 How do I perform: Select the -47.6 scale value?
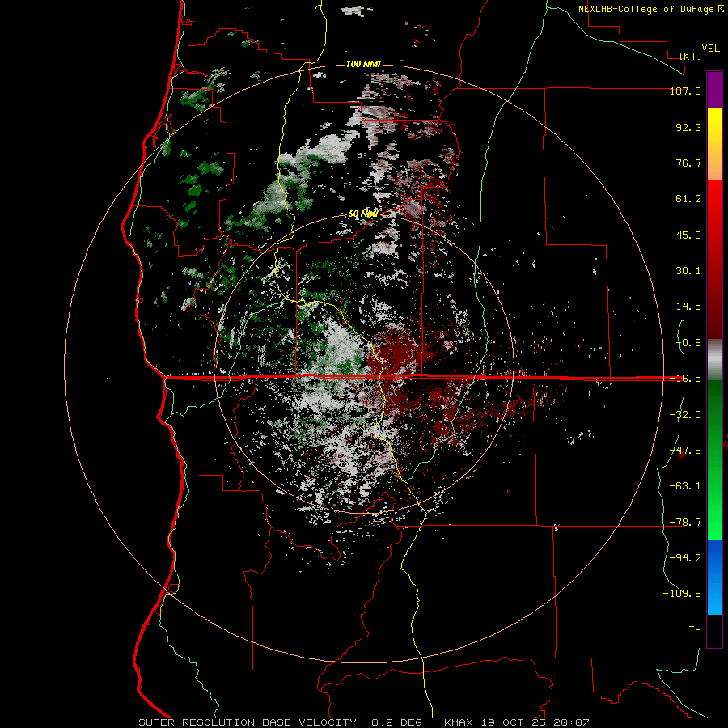685,451
